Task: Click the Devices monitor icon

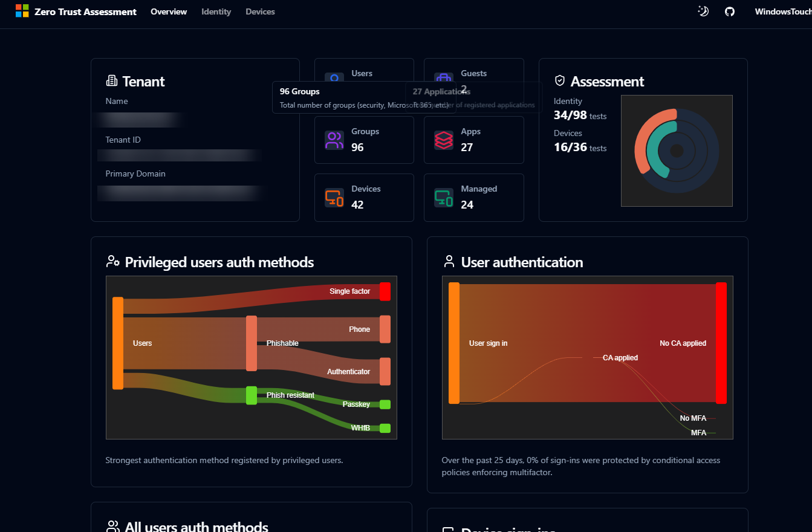Action: coord(334,198)
